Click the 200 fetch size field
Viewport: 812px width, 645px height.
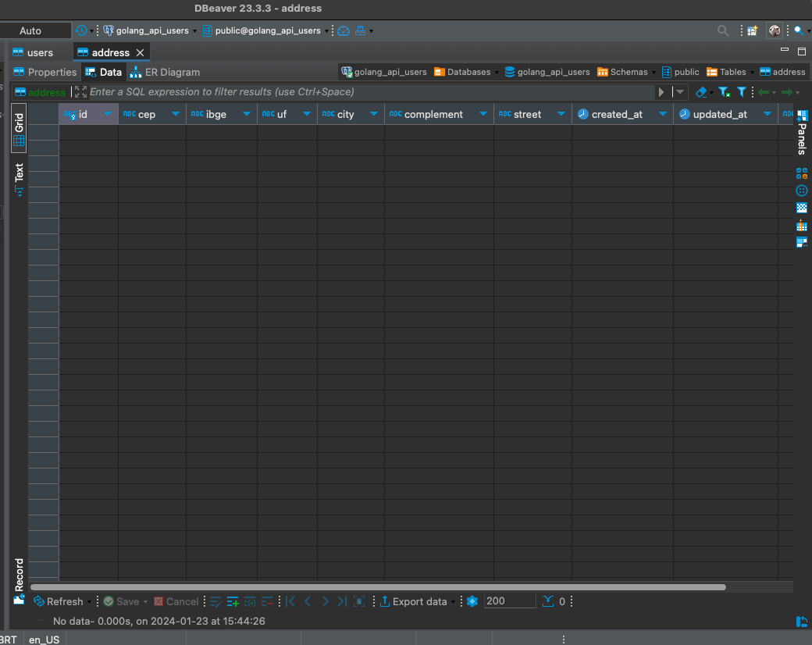click(x=509, y=601)
